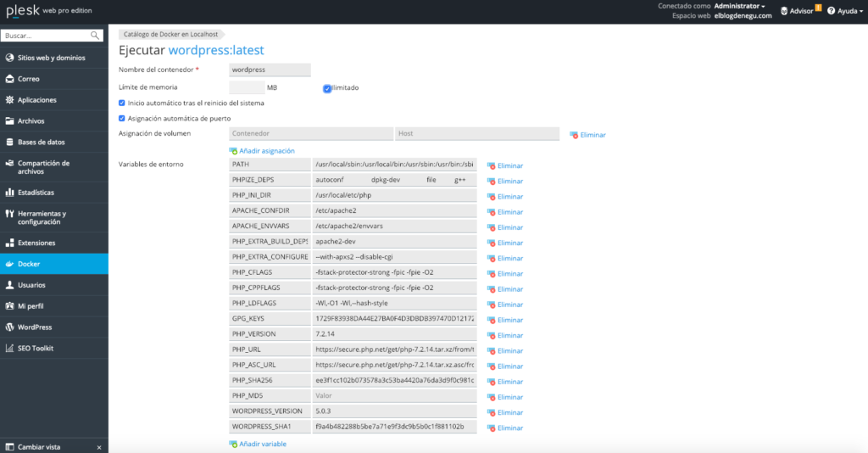Click the Compartición de archivos icon
The height and width of the screenshot is (453, 868).
(9, 164)
